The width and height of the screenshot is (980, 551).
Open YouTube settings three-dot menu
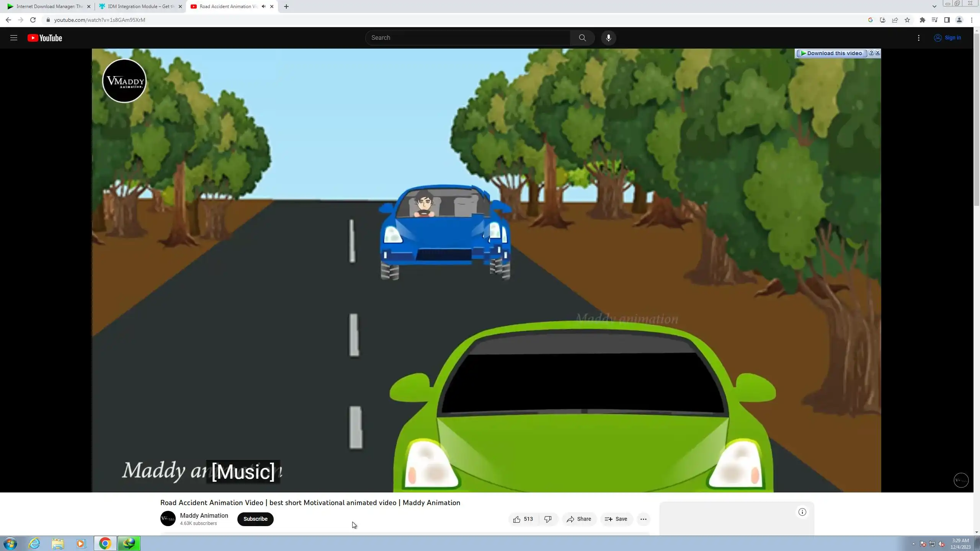[919, 37]
